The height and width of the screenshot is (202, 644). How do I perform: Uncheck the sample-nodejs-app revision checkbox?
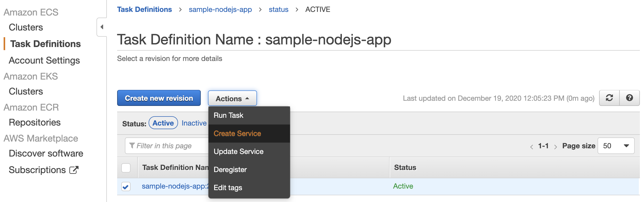click(x=126, y=187)
